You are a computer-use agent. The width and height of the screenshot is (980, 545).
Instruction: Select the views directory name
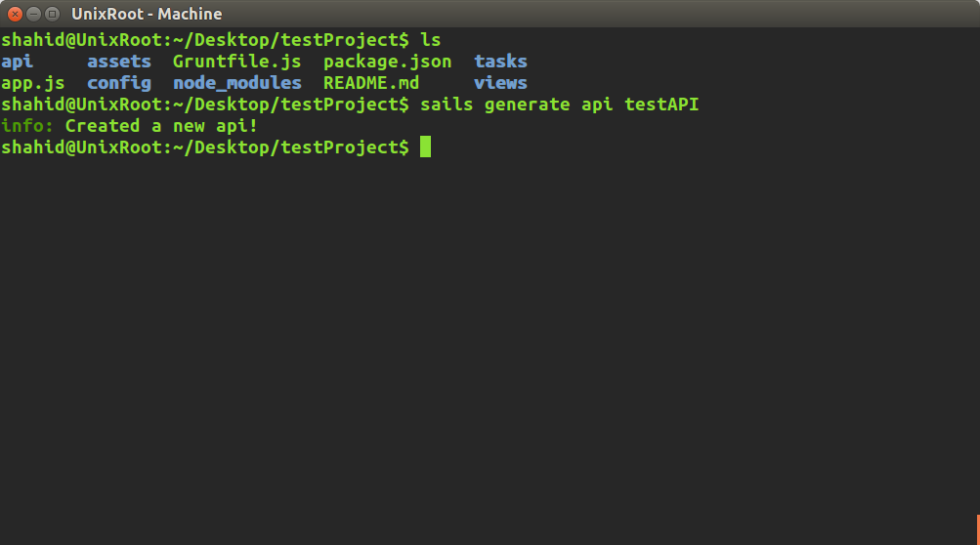click(500, 83)
